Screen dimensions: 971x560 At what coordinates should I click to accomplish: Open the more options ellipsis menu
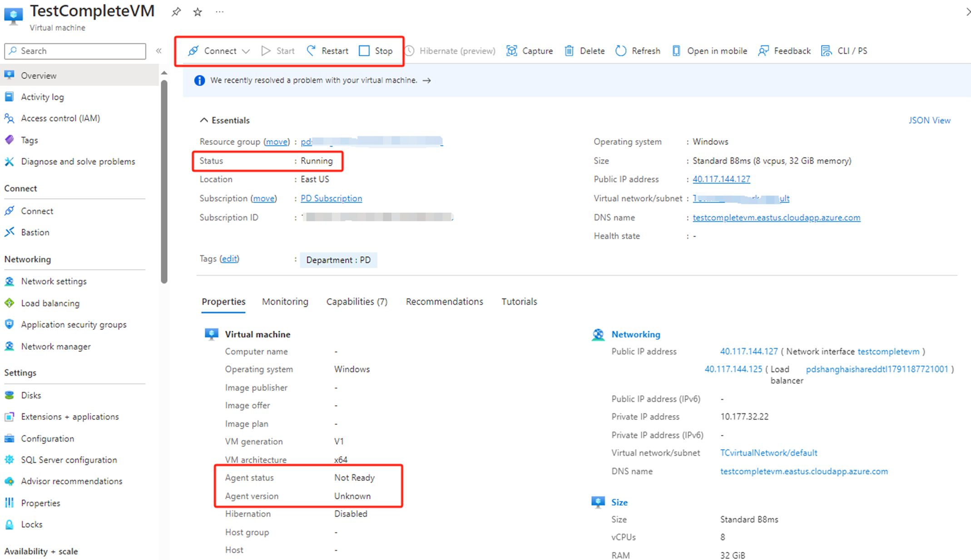(220, 12)
